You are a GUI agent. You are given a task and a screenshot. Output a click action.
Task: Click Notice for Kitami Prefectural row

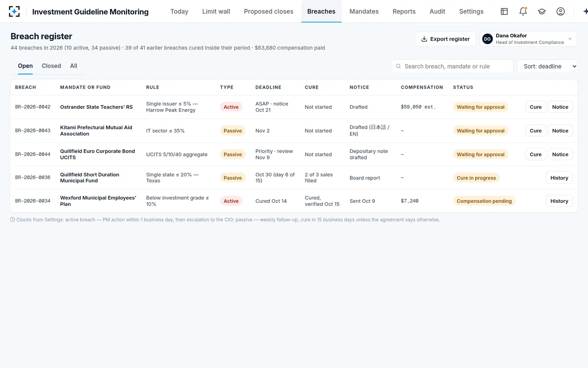pyautogui.click(x=560, y=131)
